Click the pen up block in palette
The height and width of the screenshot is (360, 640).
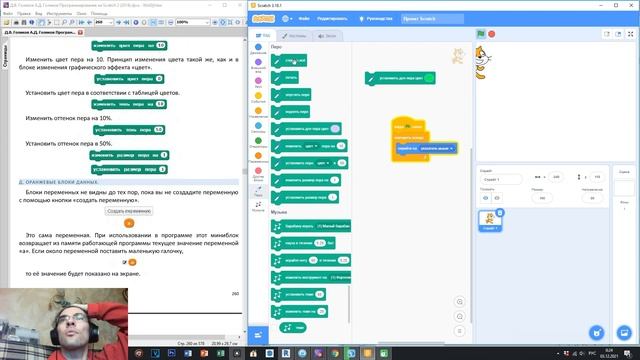pyautogui.click(x=290, y=112)
